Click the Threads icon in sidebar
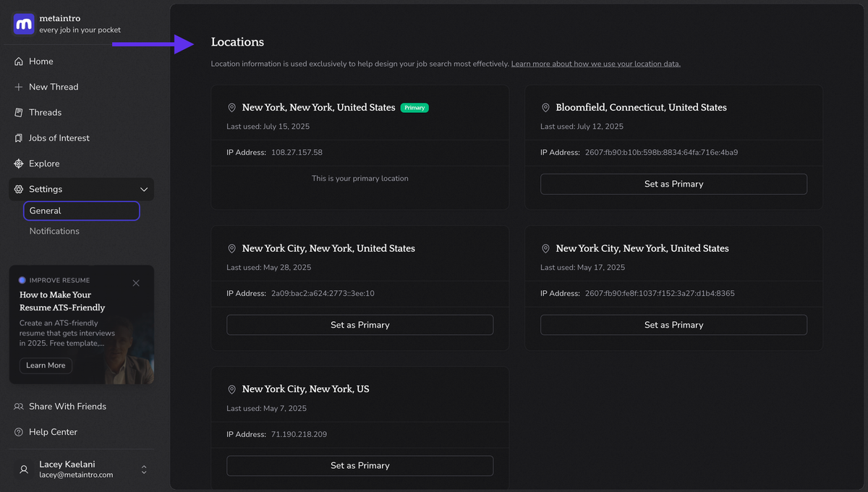This screenshot has width=868, height=492. coord(19,113)
